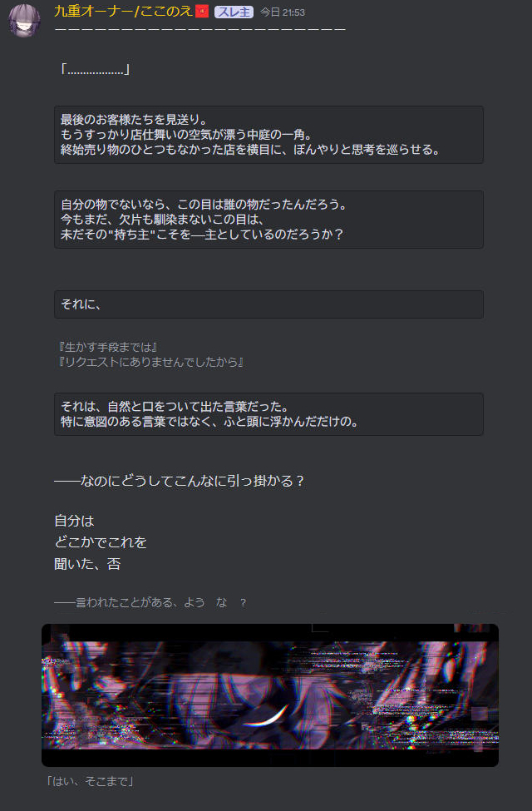Viewport: 532px width, 811px height.
Task: Click the 今日 21:53 message timestamp
Action: click(x=283, y=12)
